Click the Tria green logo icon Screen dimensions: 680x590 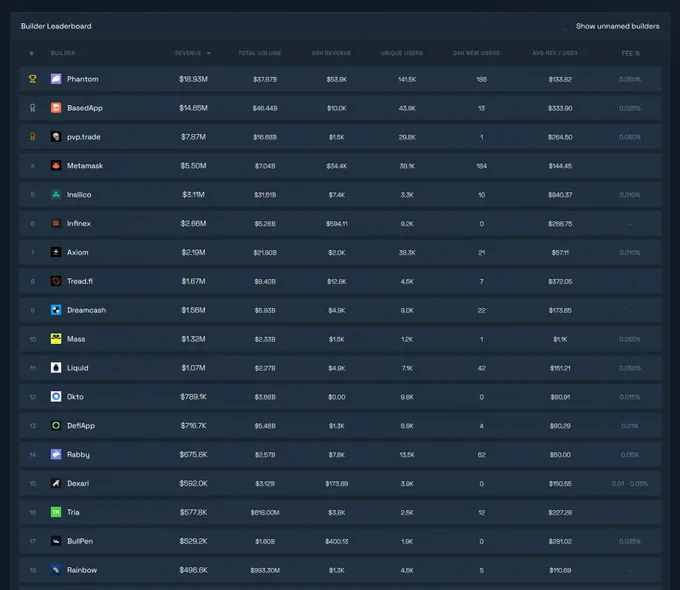pyautogui.click(x=56, y=512)
